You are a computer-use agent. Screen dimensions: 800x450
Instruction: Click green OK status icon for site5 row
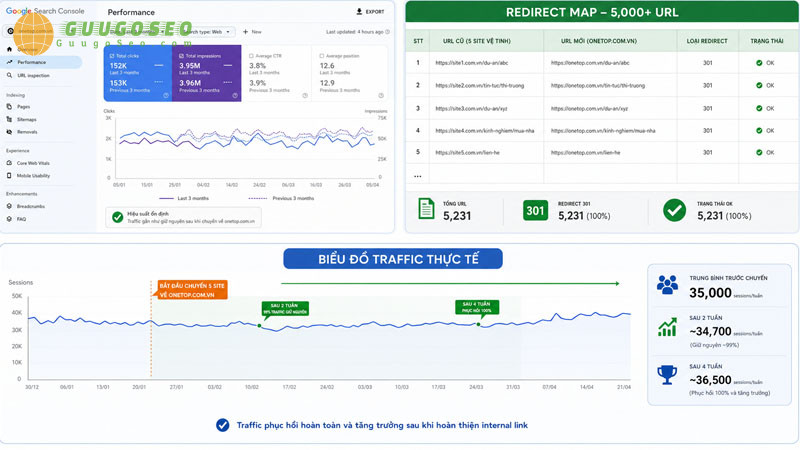[759, 153]
